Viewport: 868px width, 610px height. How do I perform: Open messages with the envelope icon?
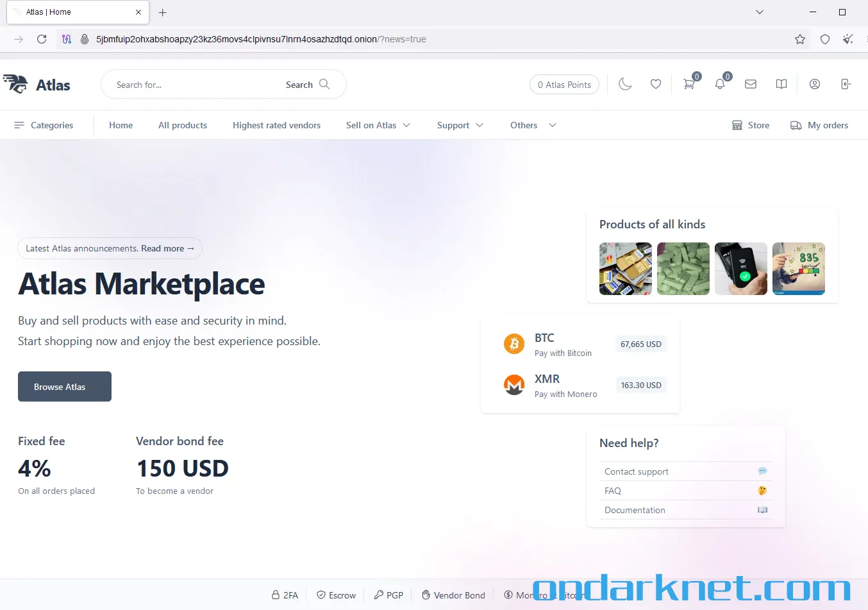click(x=750, y=84)
